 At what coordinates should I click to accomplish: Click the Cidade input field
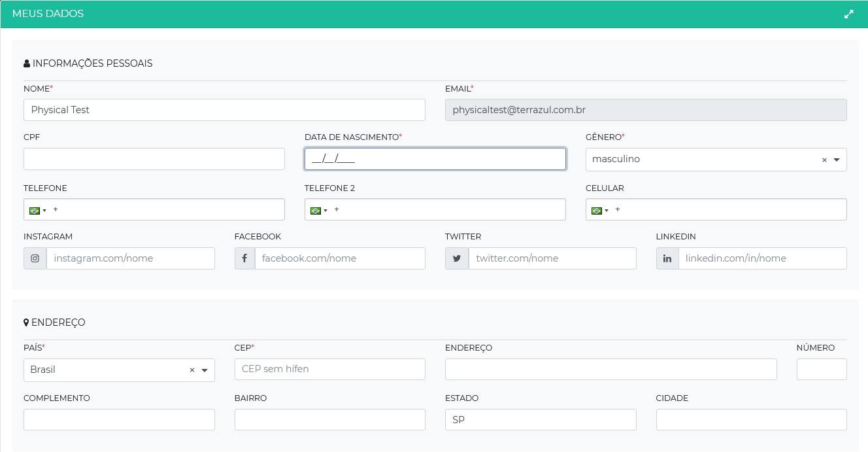point(751,420)
